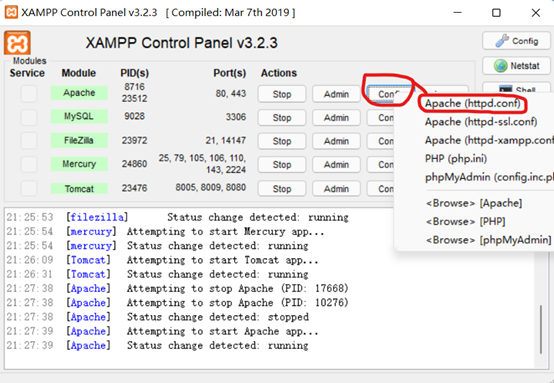Screen dimensions: 554x383
Task: Click the XAMPP title bar application icon
Action: pyautogui.click(x=11, y=12)
